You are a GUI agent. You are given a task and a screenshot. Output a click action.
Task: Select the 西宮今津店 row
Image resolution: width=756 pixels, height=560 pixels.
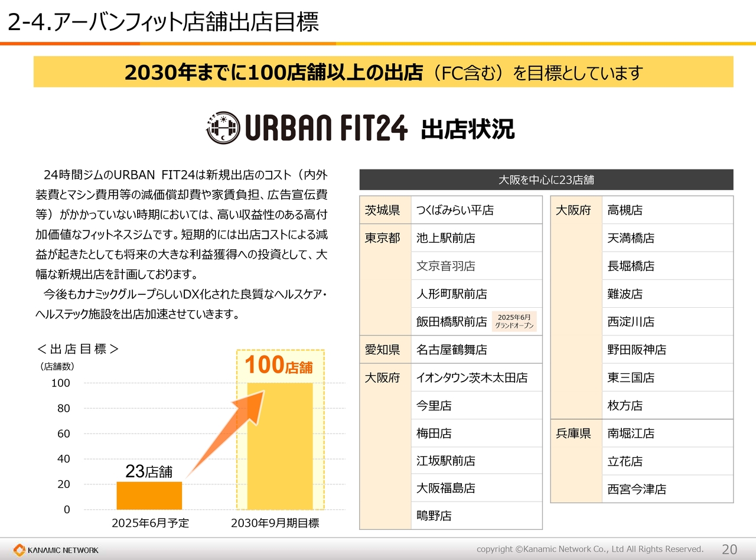coord(668,489)
